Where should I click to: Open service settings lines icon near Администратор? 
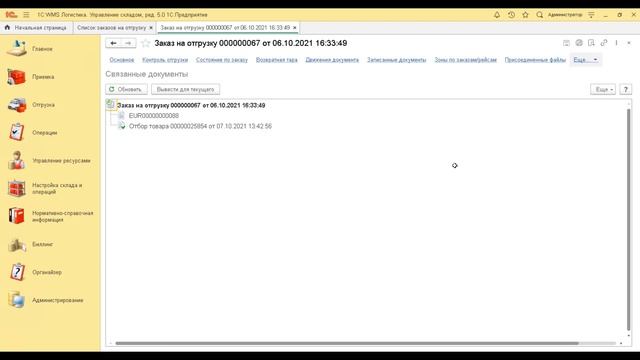pyautogui.click(x=591, y=15)
